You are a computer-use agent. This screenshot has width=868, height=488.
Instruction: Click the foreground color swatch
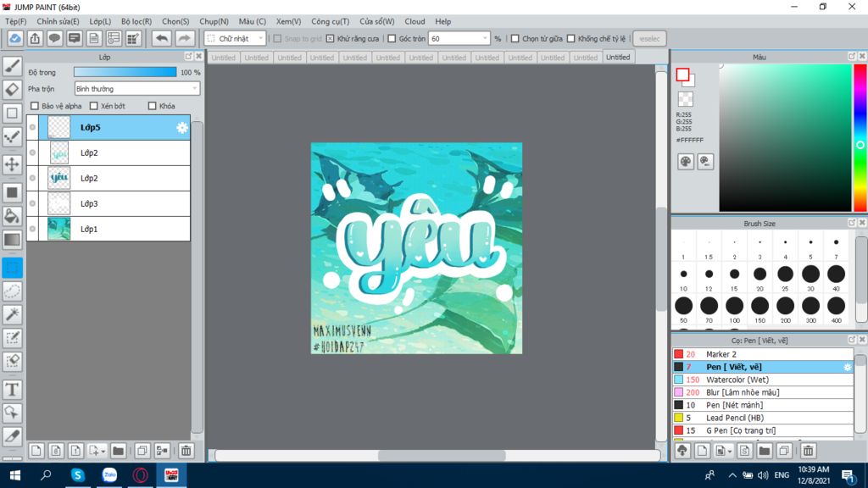click(682, 75)
